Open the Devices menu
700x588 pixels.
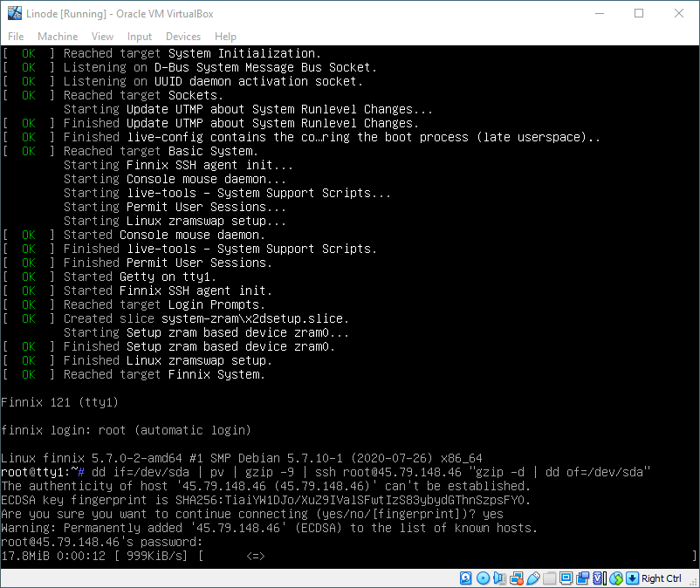pyautogui.click(x=183, y=37)
